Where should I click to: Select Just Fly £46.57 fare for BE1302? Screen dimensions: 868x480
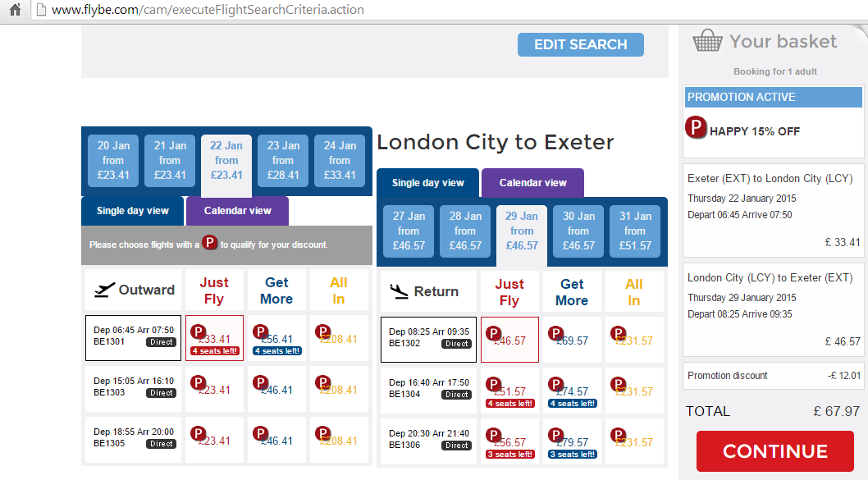pos(509,340)
